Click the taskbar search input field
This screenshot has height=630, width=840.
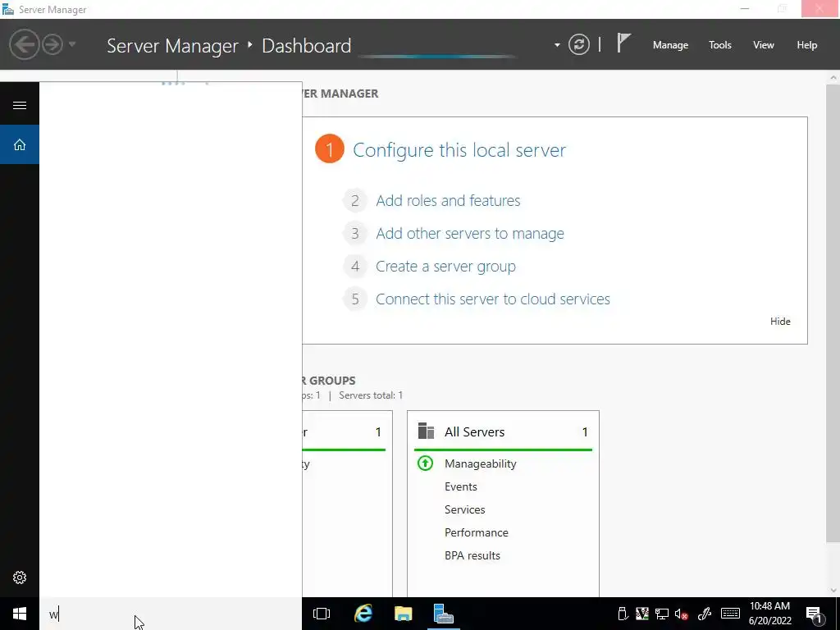[x=171, y=614]
